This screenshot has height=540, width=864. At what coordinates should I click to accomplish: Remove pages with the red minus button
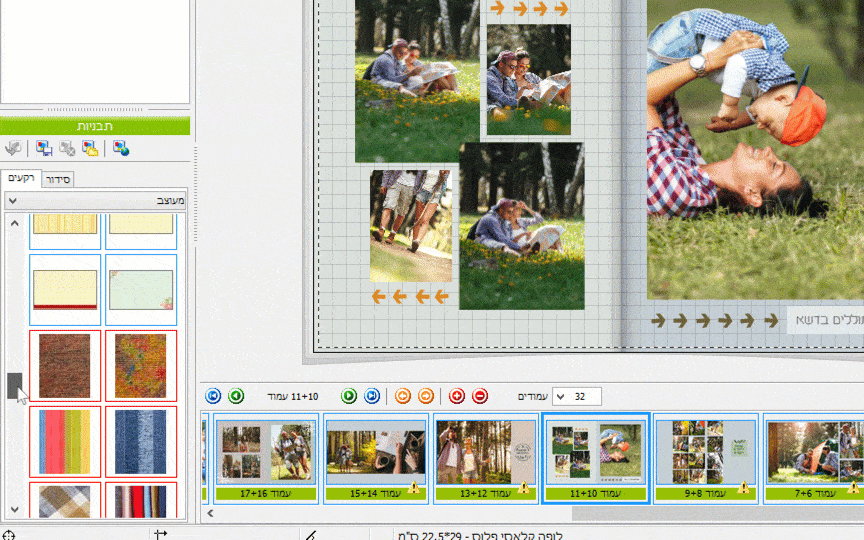(x=480, y=396)
